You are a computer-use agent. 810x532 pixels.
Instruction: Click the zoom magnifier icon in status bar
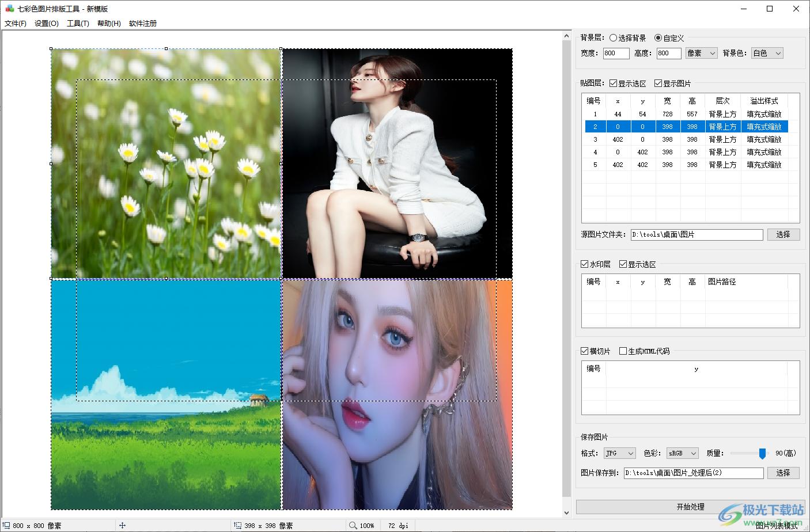(353, 525)
